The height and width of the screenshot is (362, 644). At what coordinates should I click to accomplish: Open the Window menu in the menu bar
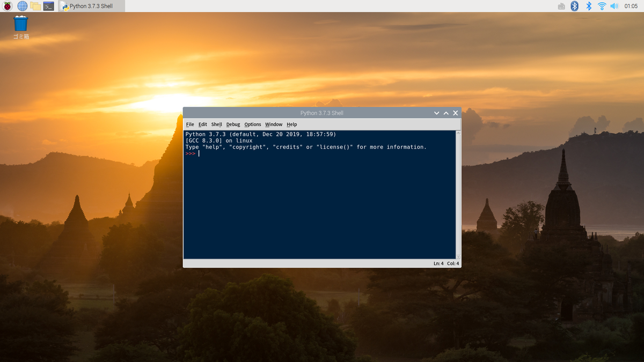click(x=274, y=124)
